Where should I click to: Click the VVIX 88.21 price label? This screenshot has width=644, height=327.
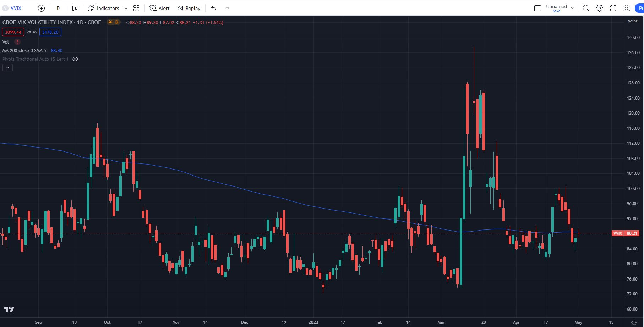click(626, 233)
